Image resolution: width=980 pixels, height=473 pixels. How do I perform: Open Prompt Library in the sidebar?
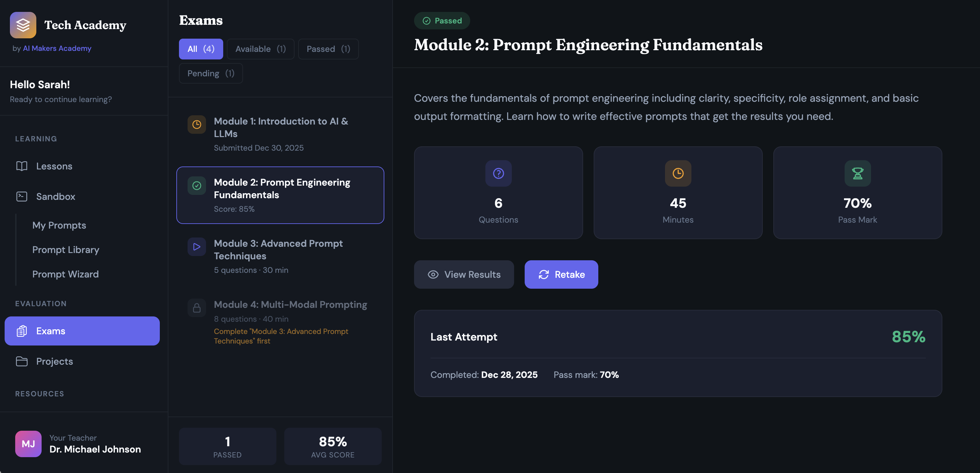(66, 250)
